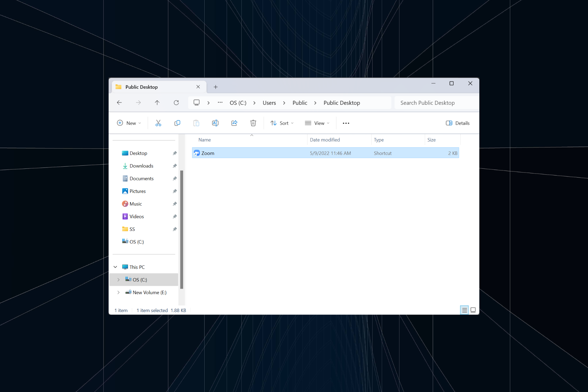588x392 pixels.
Task: Click the Shortcut type cell
Action: pos(383,153)
